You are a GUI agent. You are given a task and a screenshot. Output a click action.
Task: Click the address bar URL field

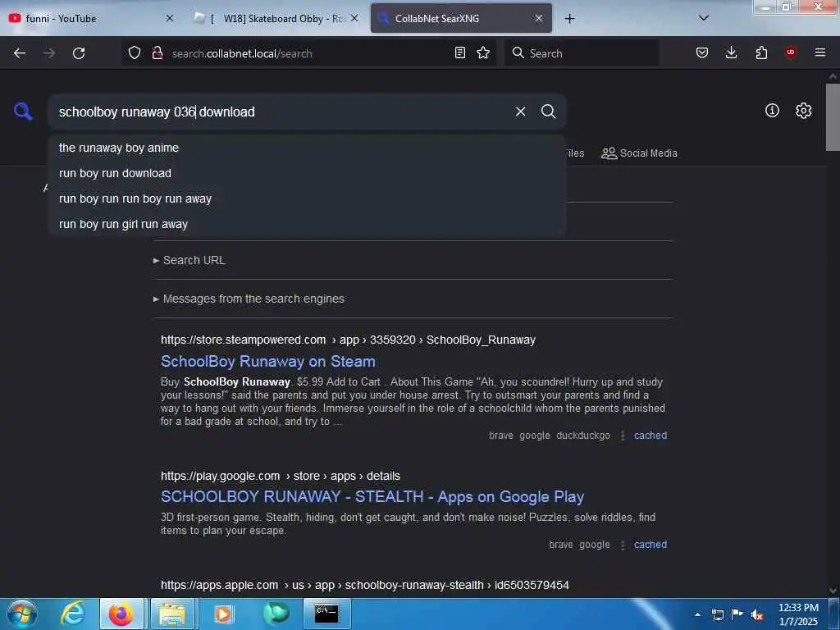click(x=311, y=53)
